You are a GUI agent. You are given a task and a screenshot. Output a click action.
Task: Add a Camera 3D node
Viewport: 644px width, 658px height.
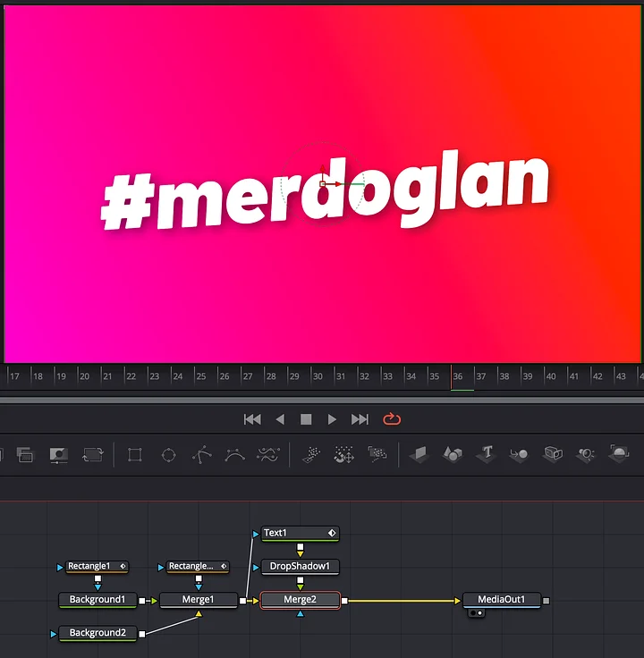553,454
